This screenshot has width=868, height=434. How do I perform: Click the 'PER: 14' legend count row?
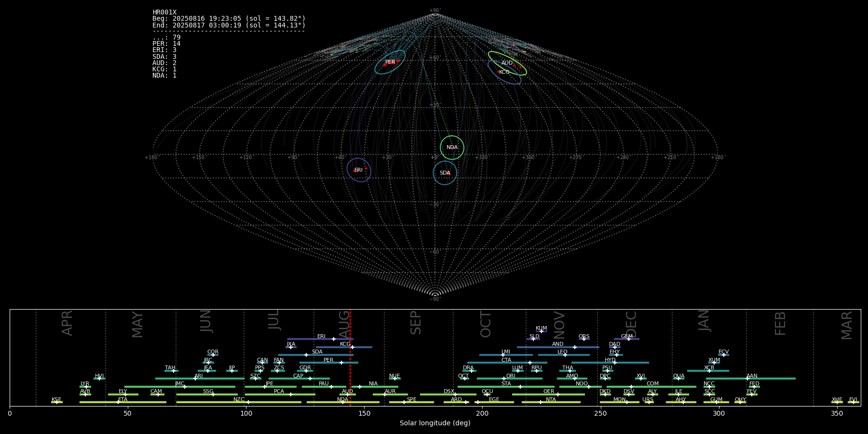tap(166, 44)
